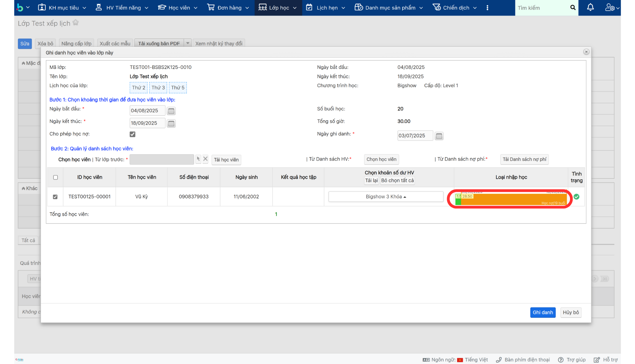The width and height of the screenshot is (635, 364).
Task: Favorite the class with the star icon
Action: point(76,23)
